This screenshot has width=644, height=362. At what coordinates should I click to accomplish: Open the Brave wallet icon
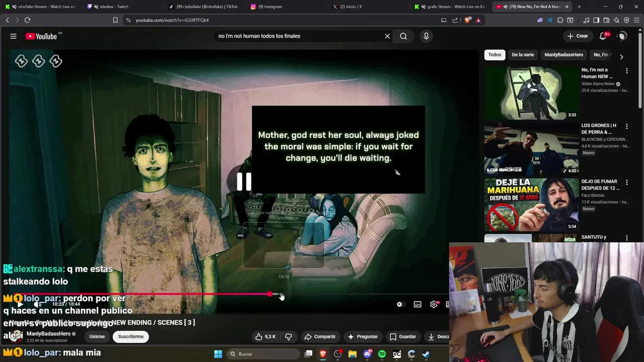click(606, 20)
